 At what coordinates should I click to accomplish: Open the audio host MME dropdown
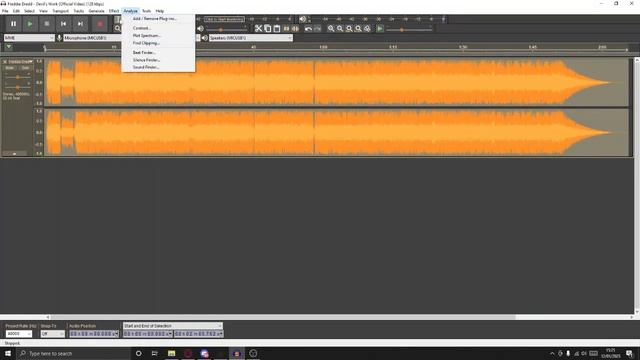coord(29,38)
